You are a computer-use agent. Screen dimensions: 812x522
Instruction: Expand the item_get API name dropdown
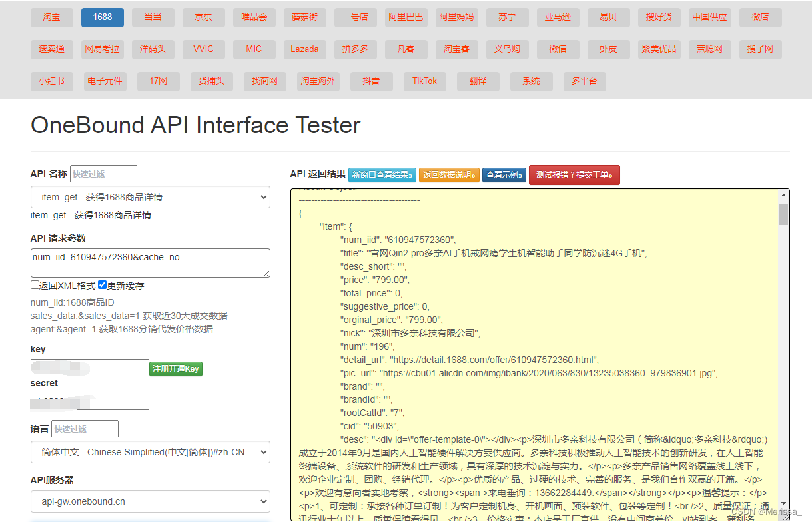pyautogui.click(x=151, y=197)
